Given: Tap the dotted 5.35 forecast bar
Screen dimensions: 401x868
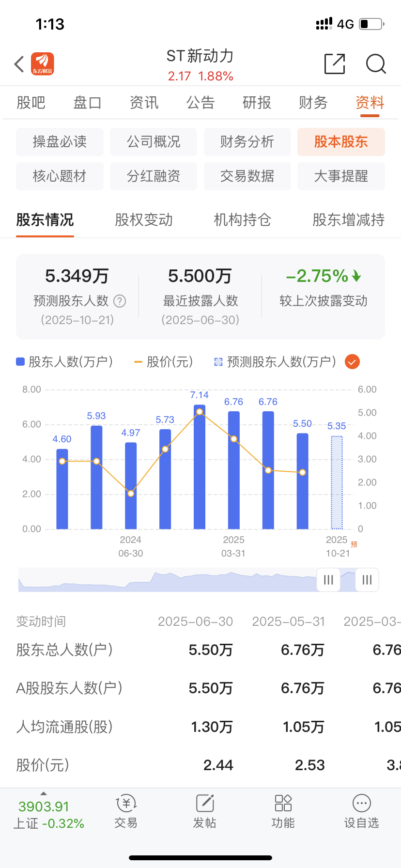Looking at the screenshot, I should click(337, 482).
